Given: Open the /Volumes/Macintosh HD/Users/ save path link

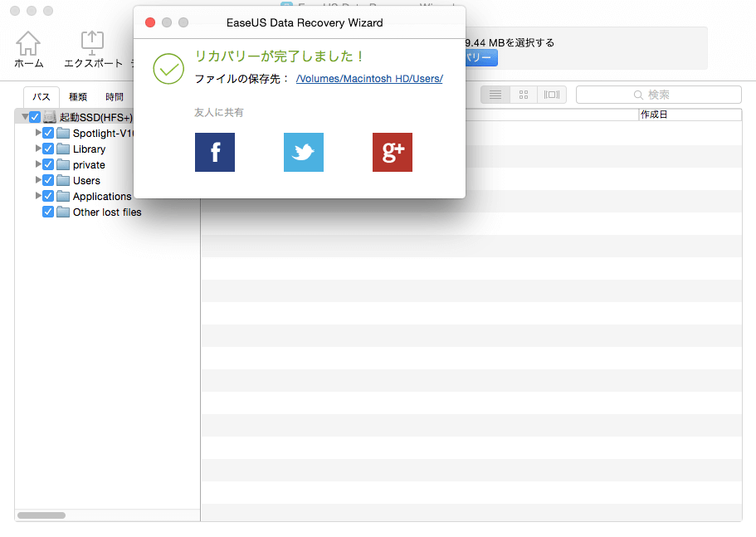Looking at the screenshot, I should [x=369, y=79].
